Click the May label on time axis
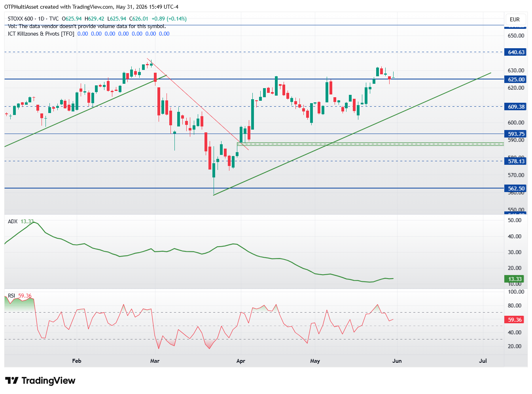Image resolution: width=532 pixels, height=394 pixels. tap(315, 361)
